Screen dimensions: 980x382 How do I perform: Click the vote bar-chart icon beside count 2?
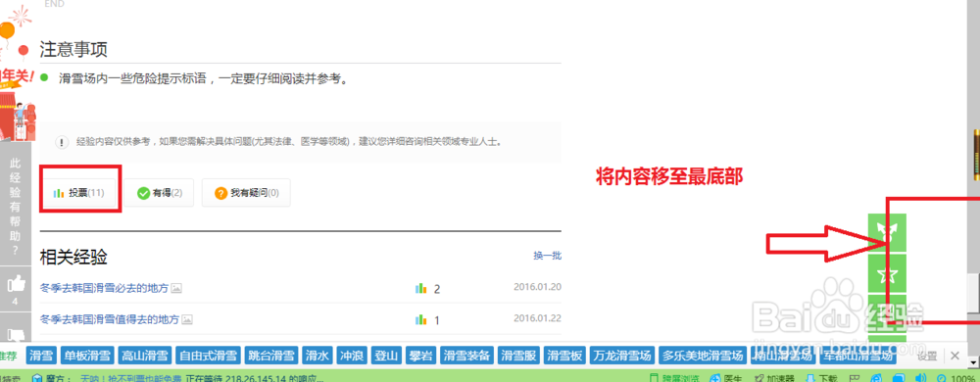pos(420,288)
